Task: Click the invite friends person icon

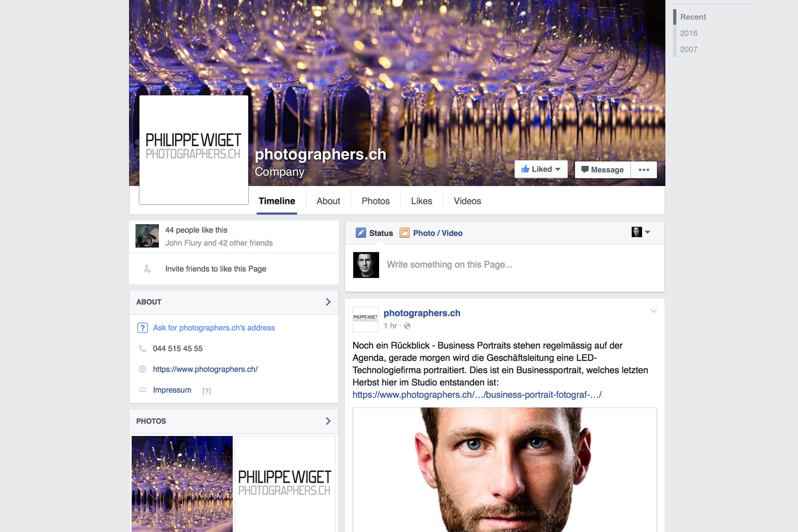Action: [147, 269]
